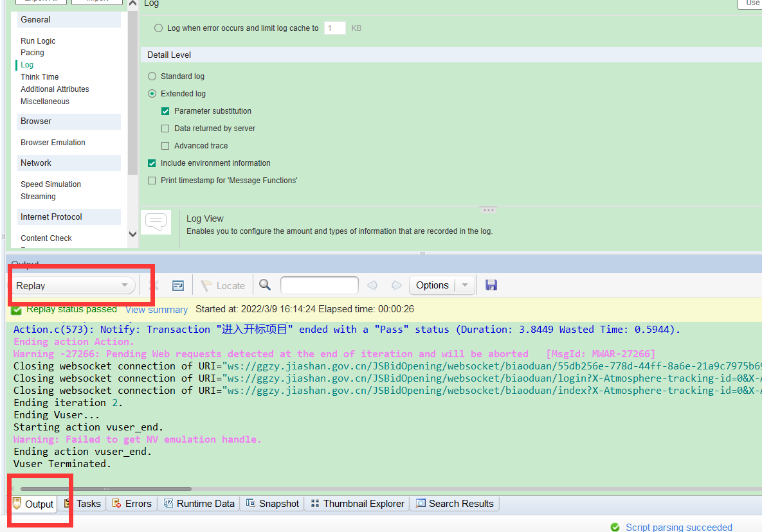
Task: Open the Errors tab
Action: (132, 504)
